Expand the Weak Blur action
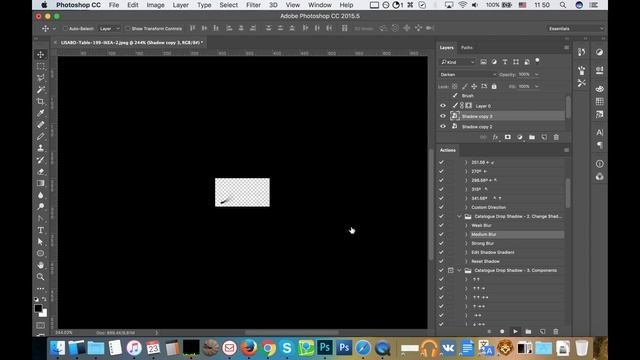Screen dimensions: 640x360 pyautogui.click(x=466, y=225)
